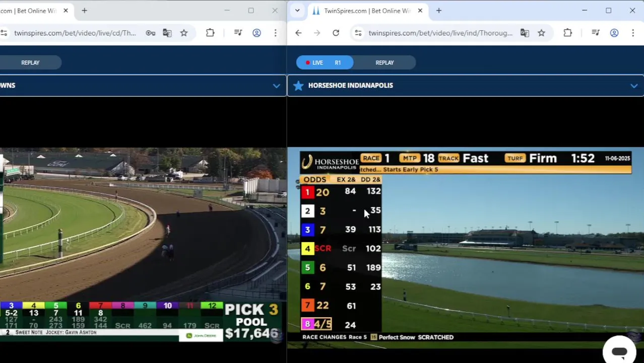Open Chrome menu in right browser window
Viewport: 644px width, 363px height.
tap(633, 33)
